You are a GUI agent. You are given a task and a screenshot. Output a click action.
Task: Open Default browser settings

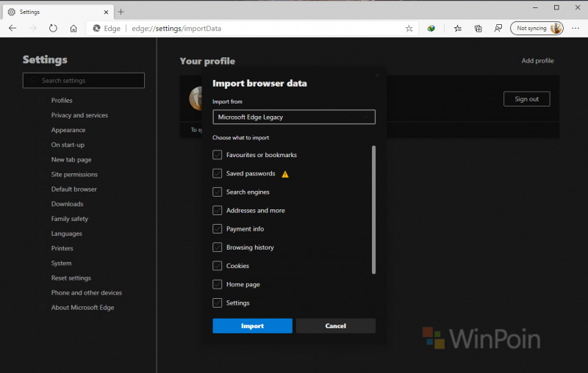pos(74,189)
